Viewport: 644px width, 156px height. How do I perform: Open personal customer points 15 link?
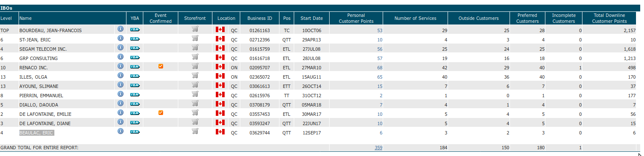tap(380, 86)
